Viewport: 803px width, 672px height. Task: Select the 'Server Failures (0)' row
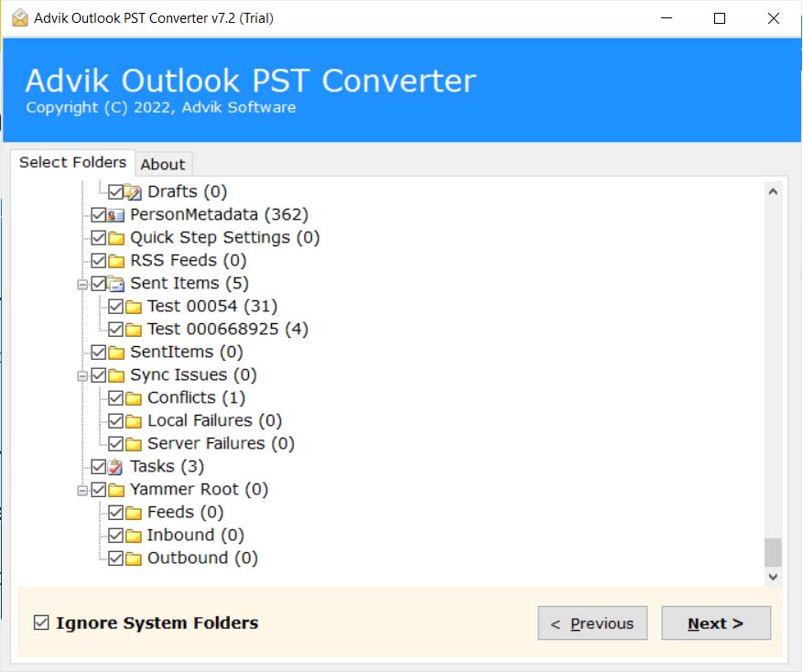(222, 443)
